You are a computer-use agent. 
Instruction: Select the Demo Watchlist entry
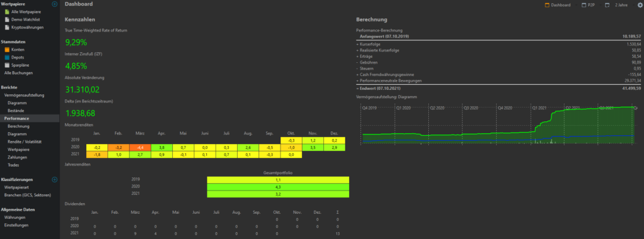pos(26,19)
